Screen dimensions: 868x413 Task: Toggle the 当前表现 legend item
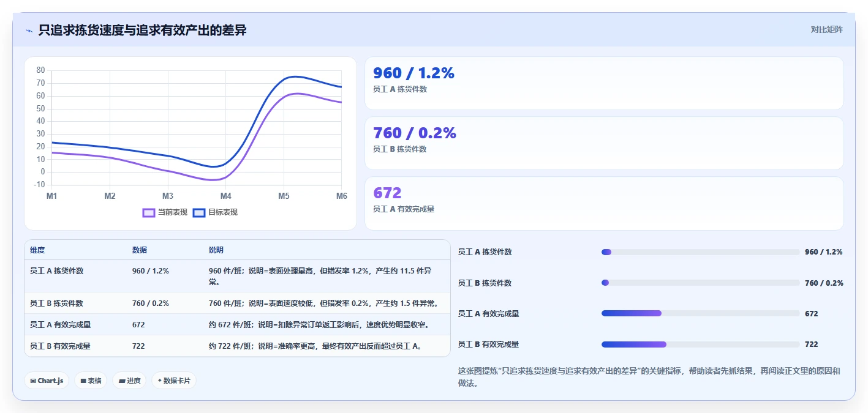click(165, 212)
